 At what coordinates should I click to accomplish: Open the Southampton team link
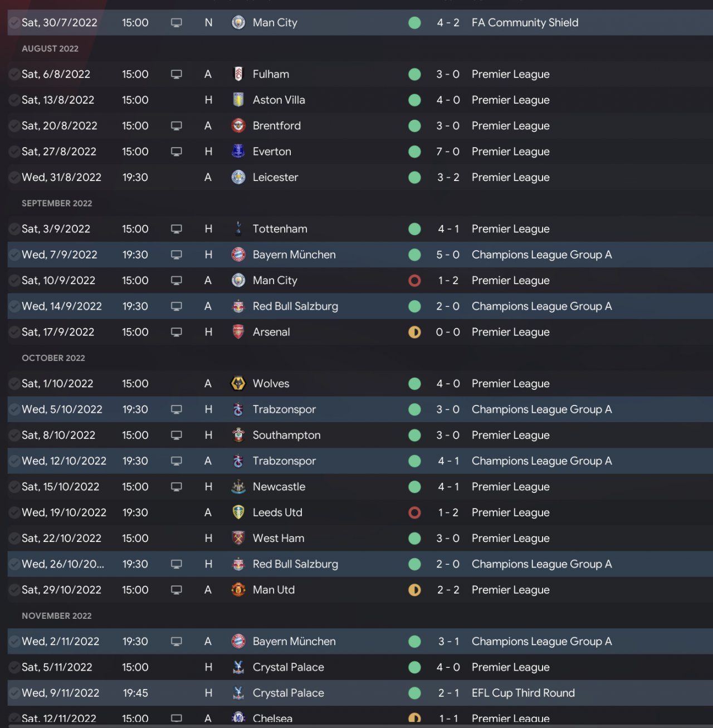[x=286, y=436]
